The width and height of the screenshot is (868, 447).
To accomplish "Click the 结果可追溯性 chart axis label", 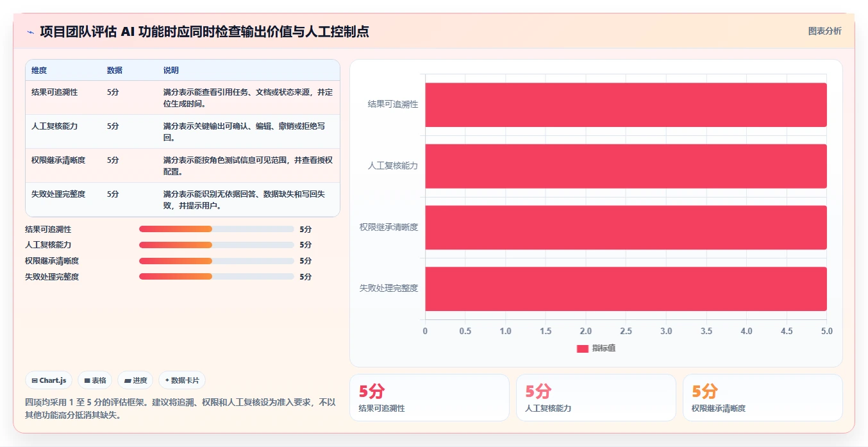I will pos(393,104).
